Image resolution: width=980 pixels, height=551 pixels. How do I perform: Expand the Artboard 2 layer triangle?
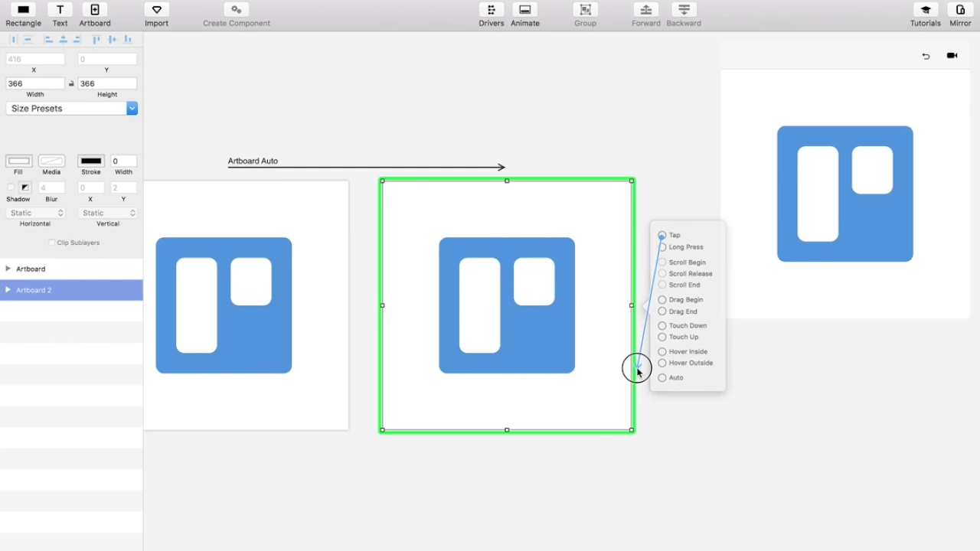pyautogui.click(x=8, y=290)
